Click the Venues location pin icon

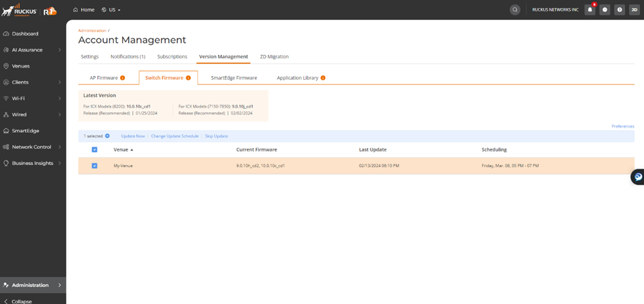tap(6, 66)
